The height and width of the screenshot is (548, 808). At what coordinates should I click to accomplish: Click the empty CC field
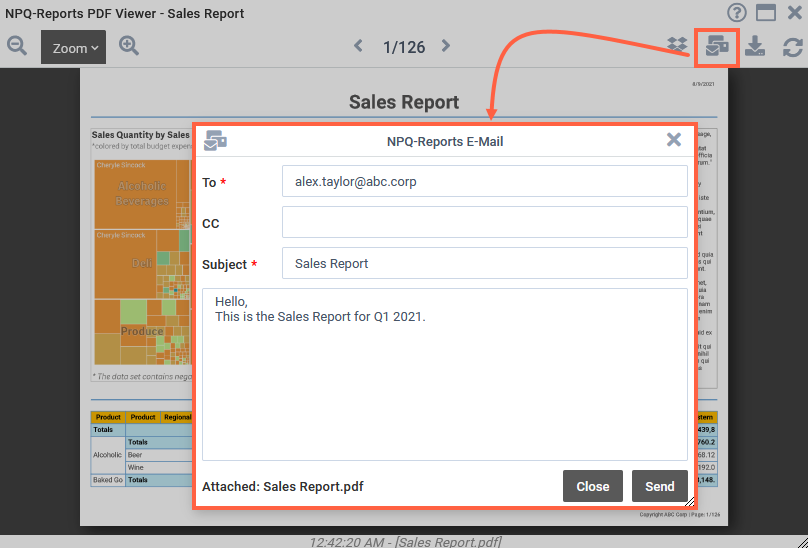(484, 222)
